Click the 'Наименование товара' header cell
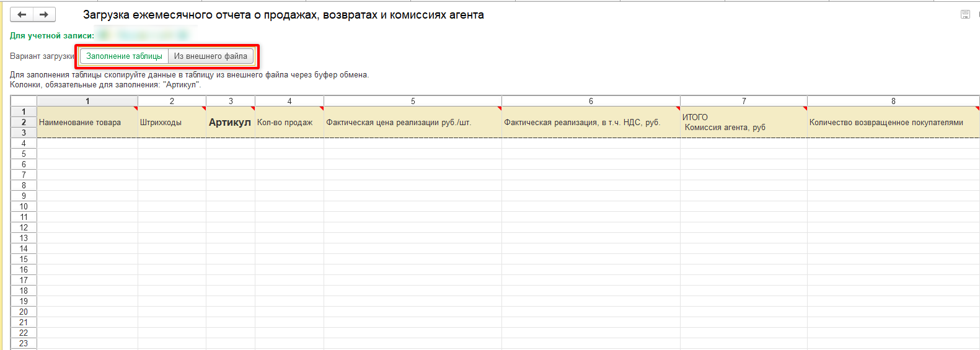 (87, 122)
